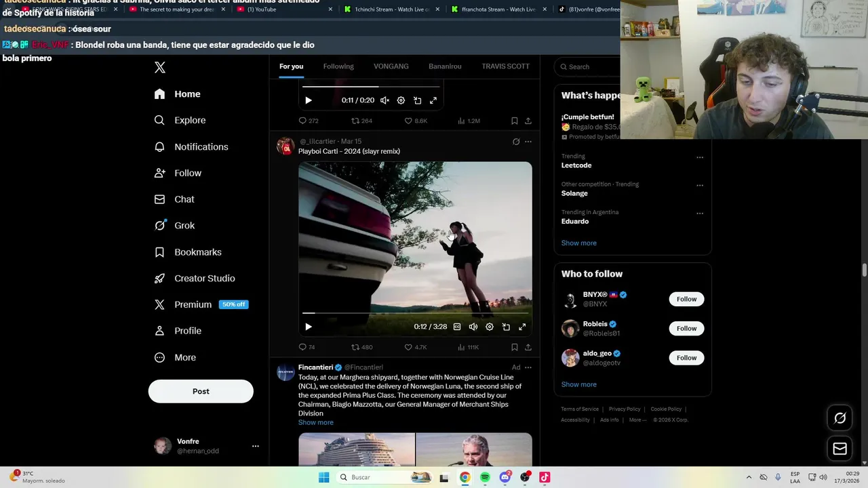Open Bookmarks in the sidebar

[x=189, y=252]
